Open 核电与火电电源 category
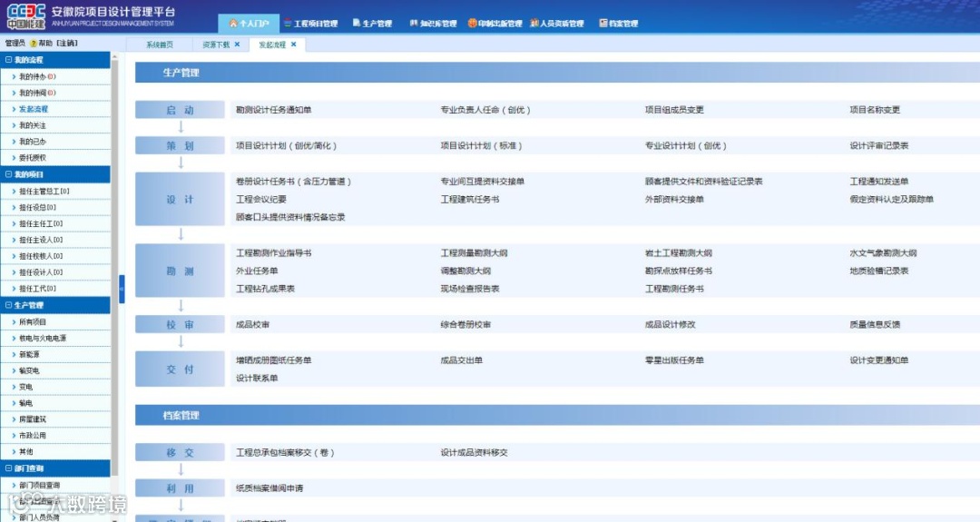The width and height of the screenshot is (980, 522). tap(55, 339)
